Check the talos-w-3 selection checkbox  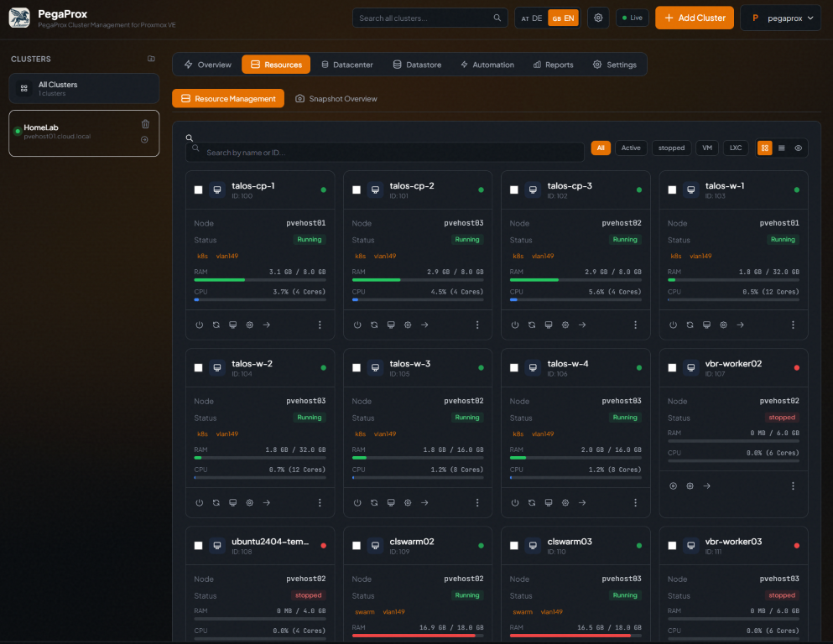coord(357,368)
